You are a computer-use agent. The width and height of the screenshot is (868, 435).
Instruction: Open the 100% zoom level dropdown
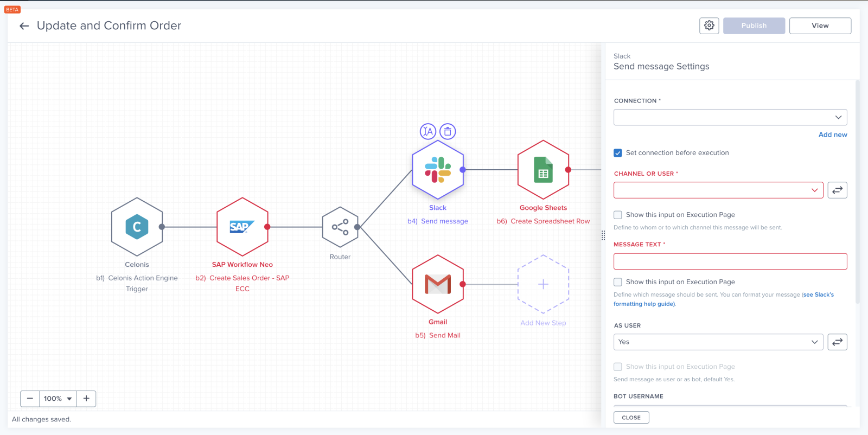tap(58, 399)
